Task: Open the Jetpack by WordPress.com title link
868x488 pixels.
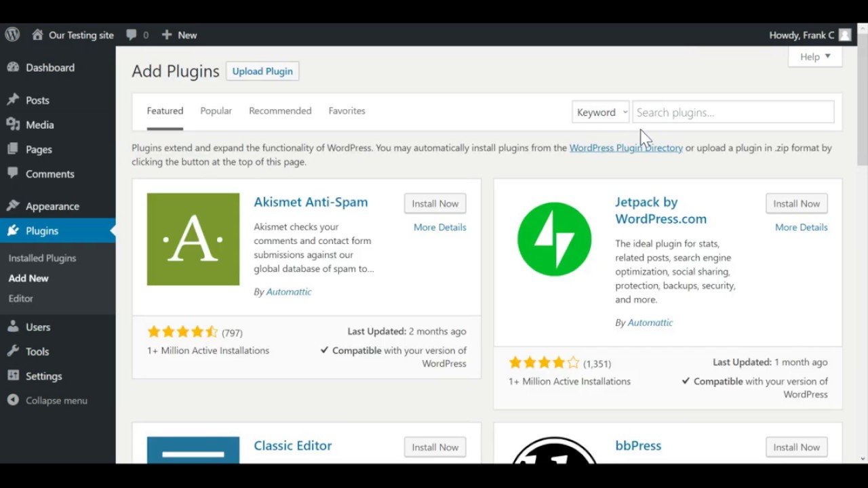Action: 660,210
